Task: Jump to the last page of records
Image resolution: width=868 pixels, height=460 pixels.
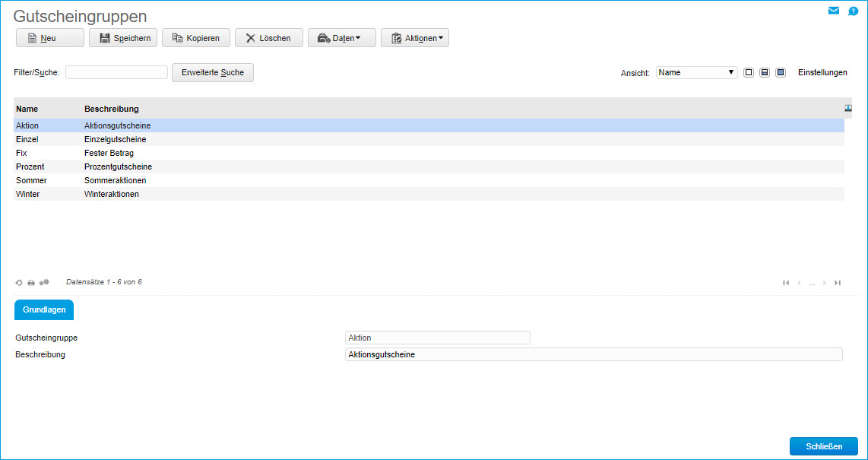Action: [x=838, y=283]
